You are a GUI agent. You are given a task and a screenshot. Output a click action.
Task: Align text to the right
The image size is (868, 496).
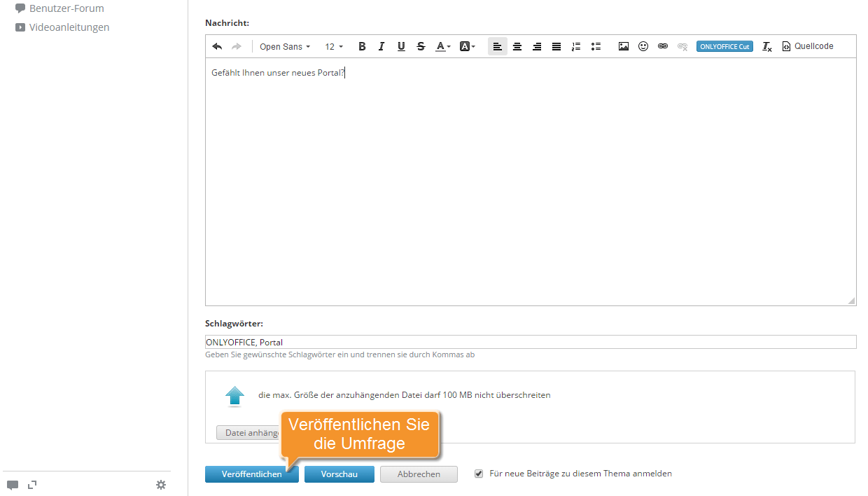coord(537,47)
